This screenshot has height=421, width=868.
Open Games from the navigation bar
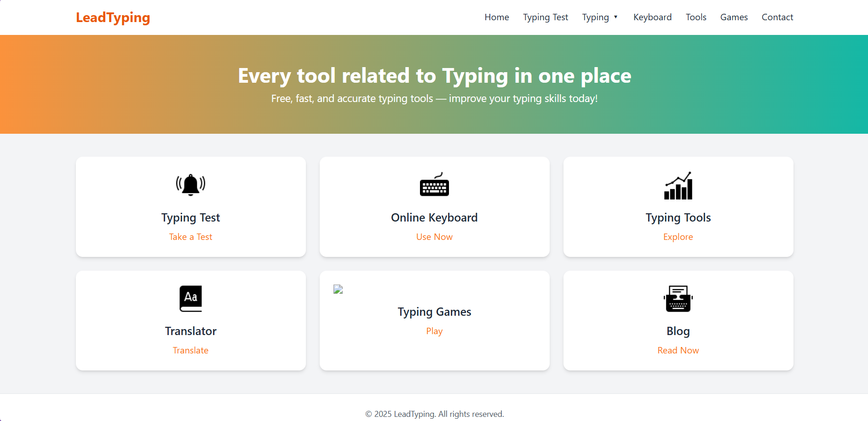click(734, 17)
